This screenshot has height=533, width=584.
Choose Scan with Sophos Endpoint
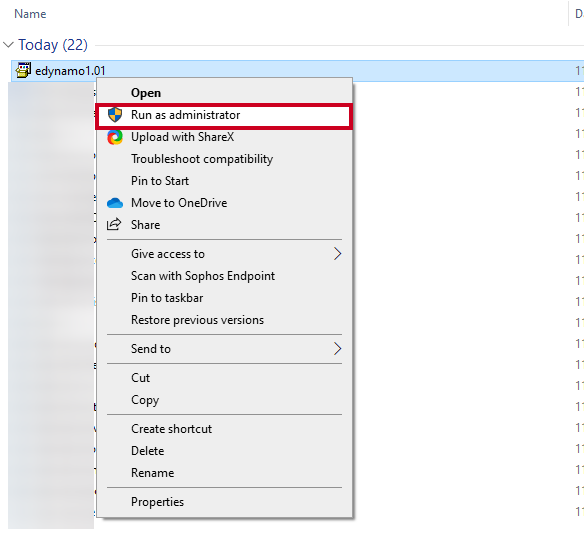point(203,276)
